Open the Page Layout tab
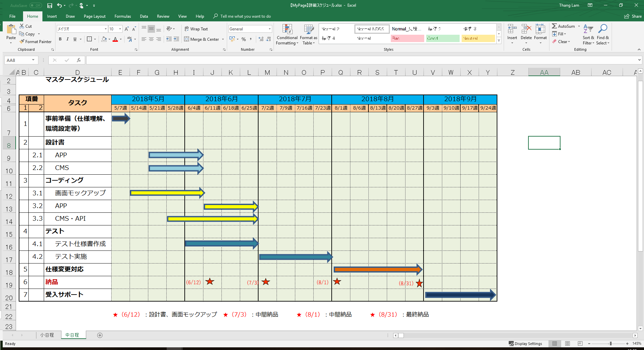The width and height of the screenshot is (644, 350). point(95,16)
